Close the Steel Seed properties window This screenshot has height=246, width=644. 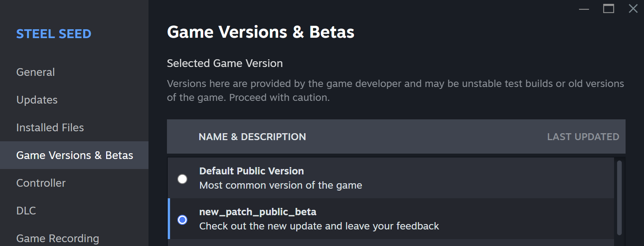(x=633, y=9)
